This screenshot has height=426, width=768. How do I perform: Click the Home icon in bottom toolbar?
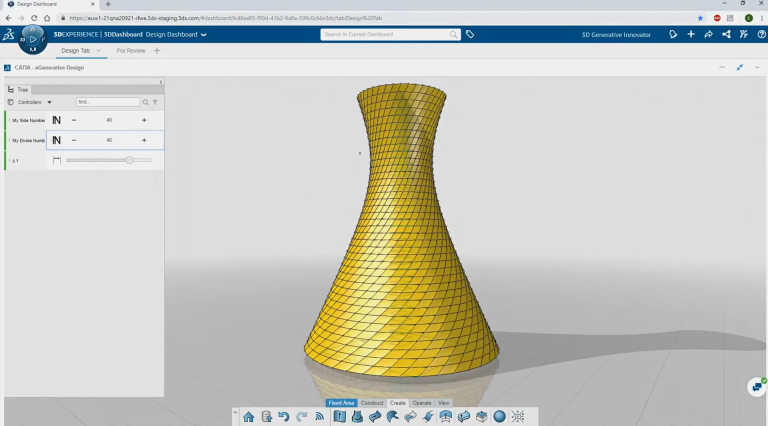248,416
